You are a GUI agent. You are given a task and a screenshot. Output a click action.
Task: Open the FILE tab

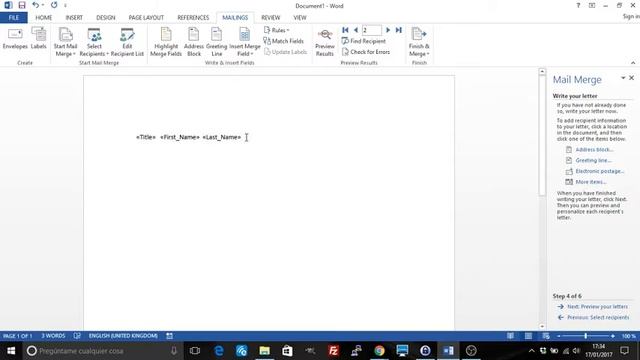(14, 18)
